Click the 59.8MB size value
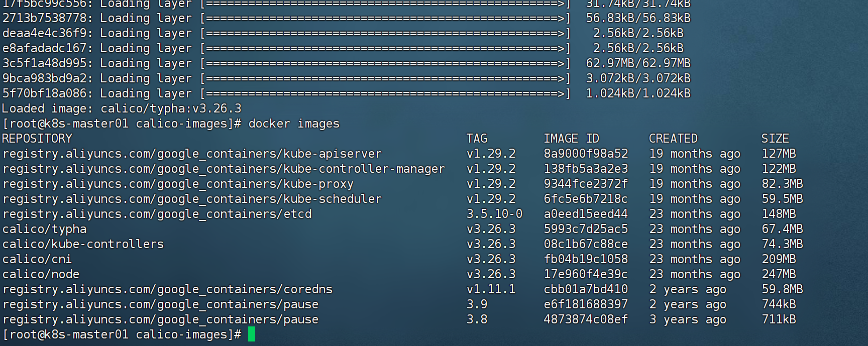 click(x=782, y=289)
